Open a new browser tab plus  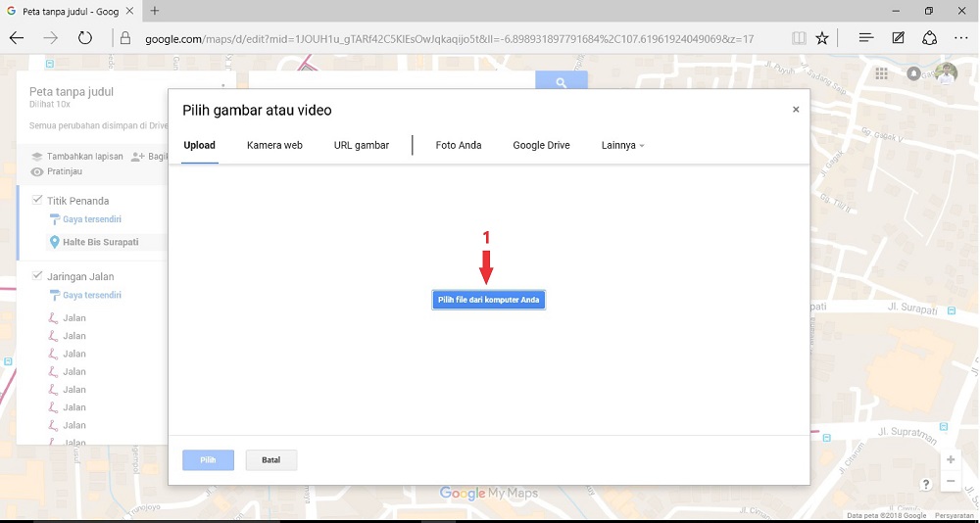155,11
